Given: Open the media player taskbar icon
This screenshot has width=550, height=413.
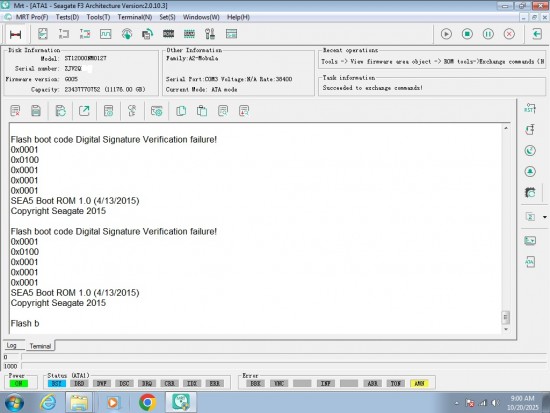Looking at the screenshot, I should (x=113, y=402).
